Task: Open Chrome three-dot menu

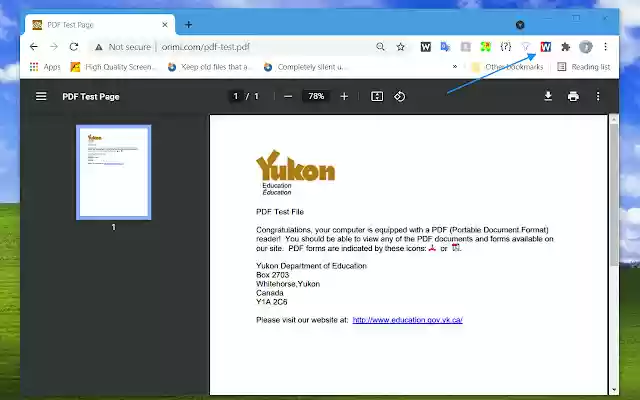Action: point(605,47)
